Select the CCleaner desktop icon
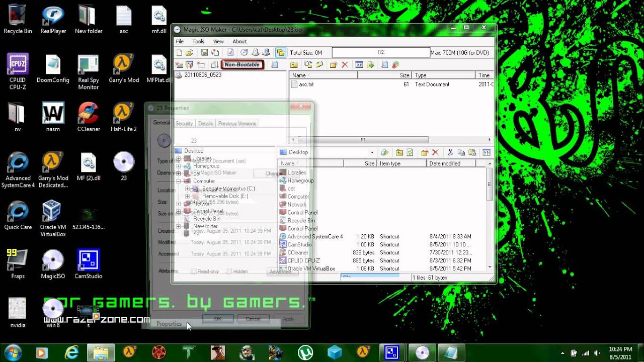 coord(88,118)
